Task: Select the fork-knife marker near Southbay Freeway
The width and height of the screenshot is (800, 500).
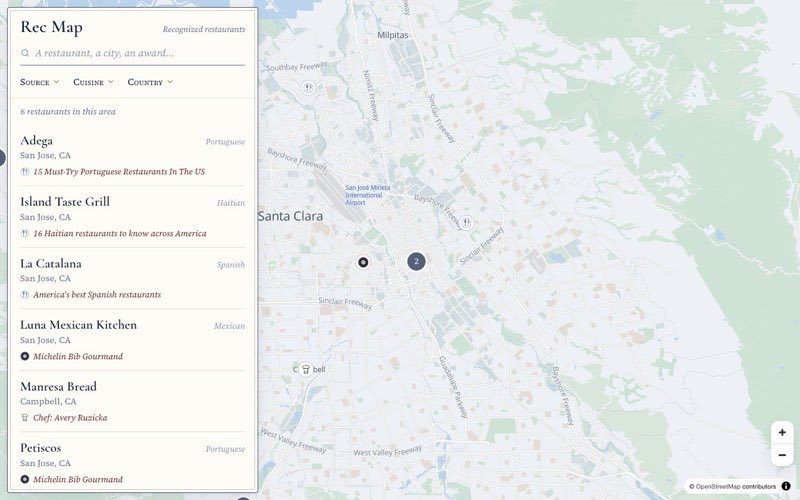Action: point(308,88)
